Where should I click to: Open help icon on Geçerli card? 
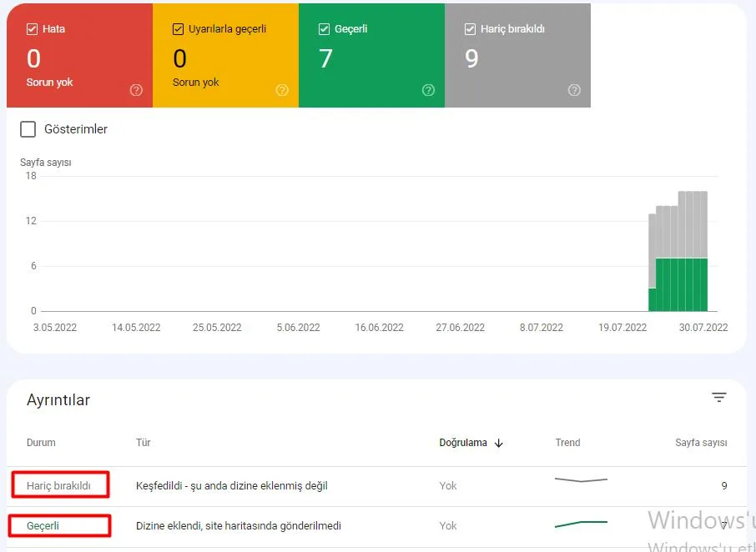428,90
